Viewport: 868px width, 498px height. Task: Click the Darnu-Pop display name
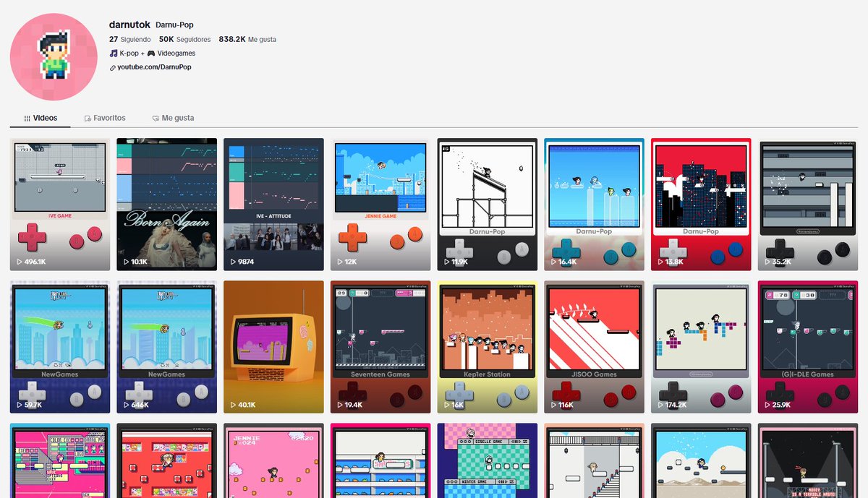[174, 25]
